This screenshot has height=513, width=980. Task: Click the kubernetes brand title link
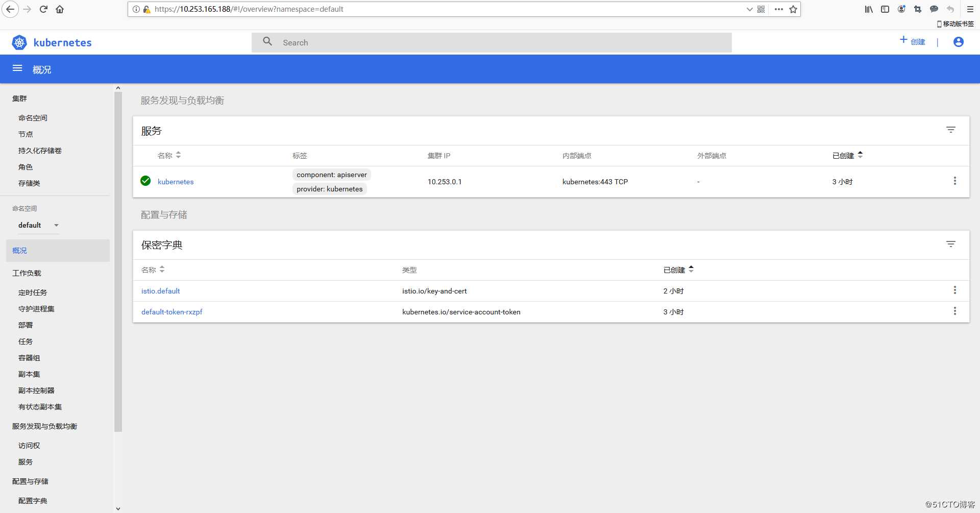[x=62, y=42]
